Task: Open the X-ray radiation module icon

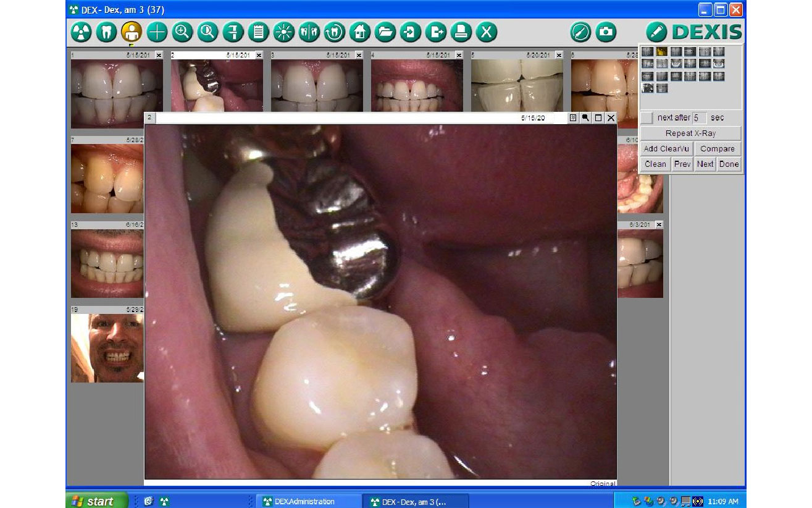Action: tap(81, 32)
